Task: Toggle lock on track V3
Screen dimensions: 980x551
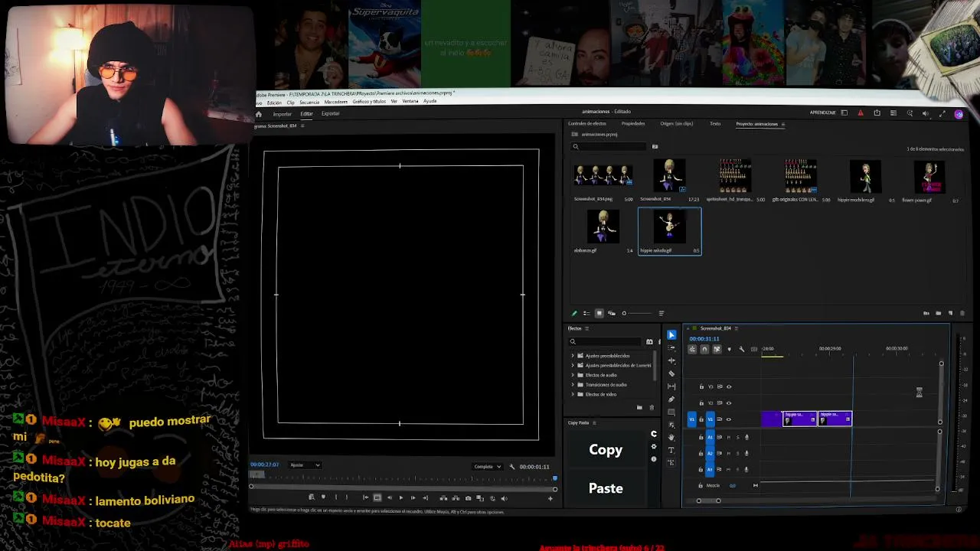Action: click(x=701, y=387)
